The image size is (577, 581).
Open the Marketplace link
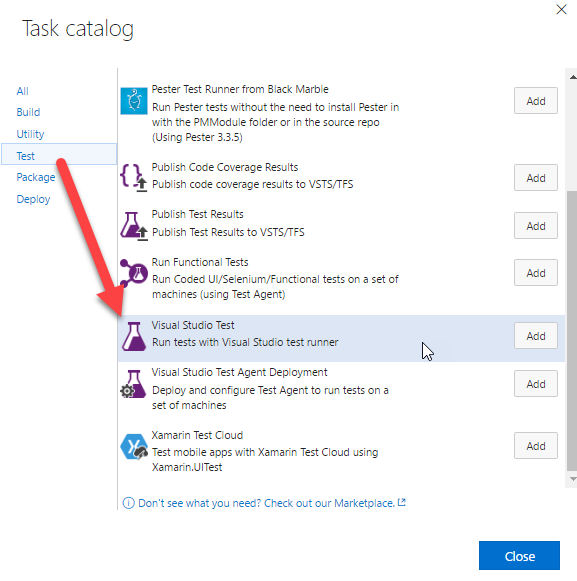[x=266, y=503]
